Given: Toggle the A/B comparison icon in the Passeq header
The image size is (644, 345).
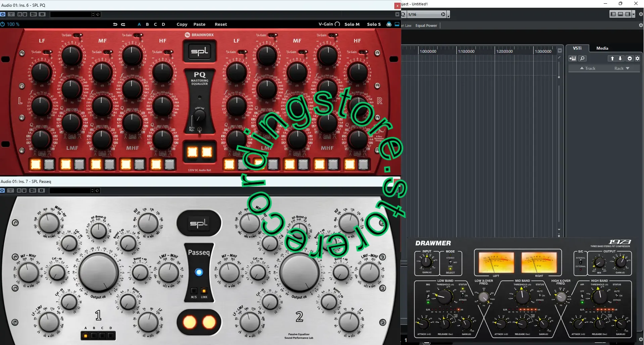Looking at the screenshot, I should (x=33, y=191).
